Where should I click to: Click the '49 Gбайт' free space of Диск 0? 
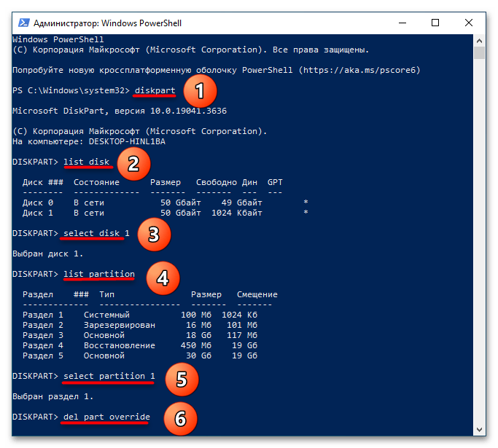[242, 203]
